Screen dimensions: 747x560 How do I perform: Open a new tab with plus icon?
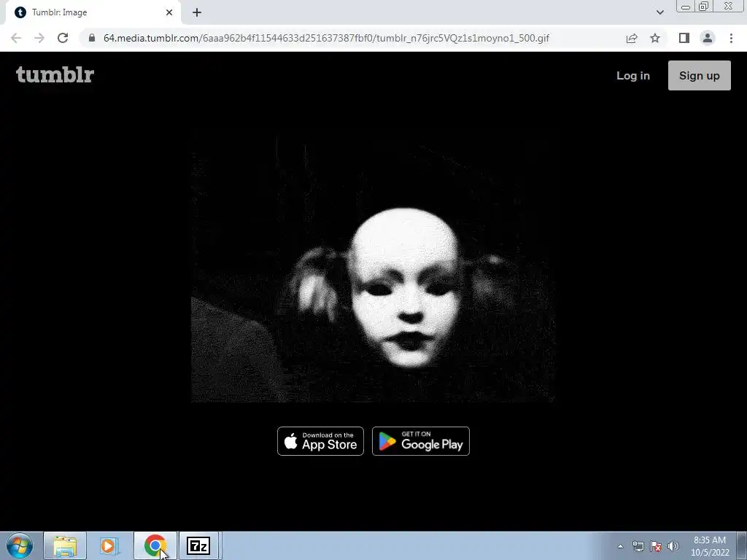click(x=197, y=12)
